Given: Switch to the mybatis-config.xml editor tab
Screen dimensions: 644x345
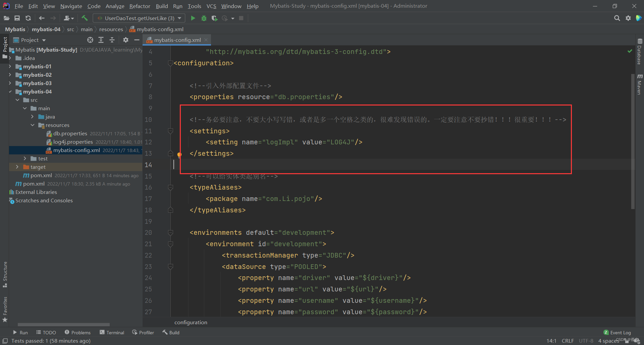Looking at the screenshot, I should (177, 40).
